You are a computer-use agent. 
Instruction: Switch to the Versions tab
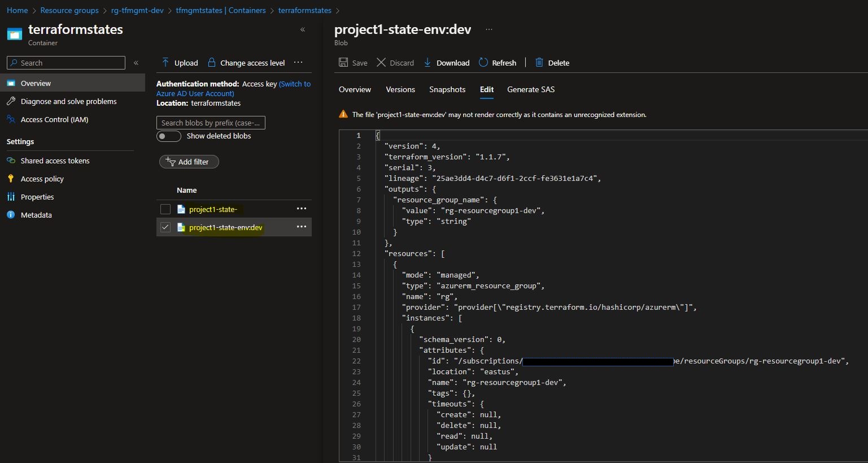pyautogui.click(x=400, y=89)
